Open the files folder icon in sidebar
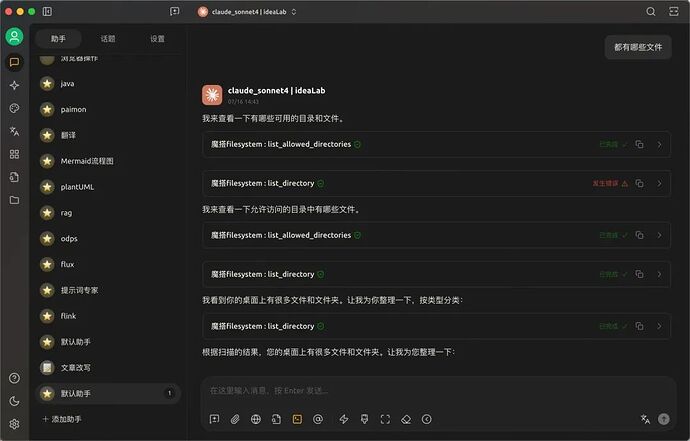Screen dimensions: 690x441 point(14,200)
